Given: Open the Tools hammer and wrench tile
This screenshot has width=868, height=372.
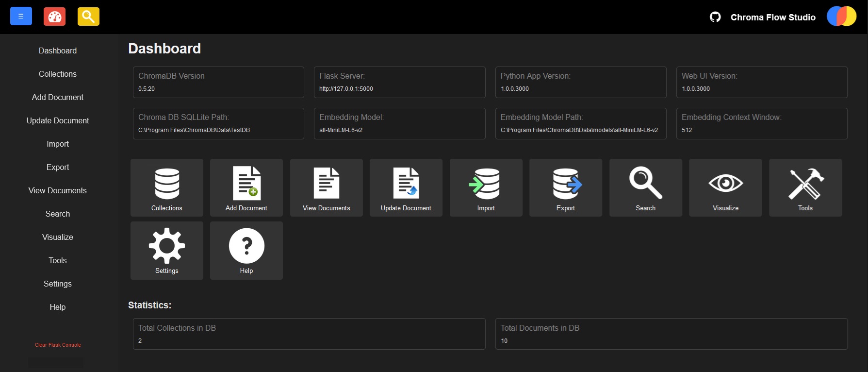Looking at the screenshot, I should [805, 187].
